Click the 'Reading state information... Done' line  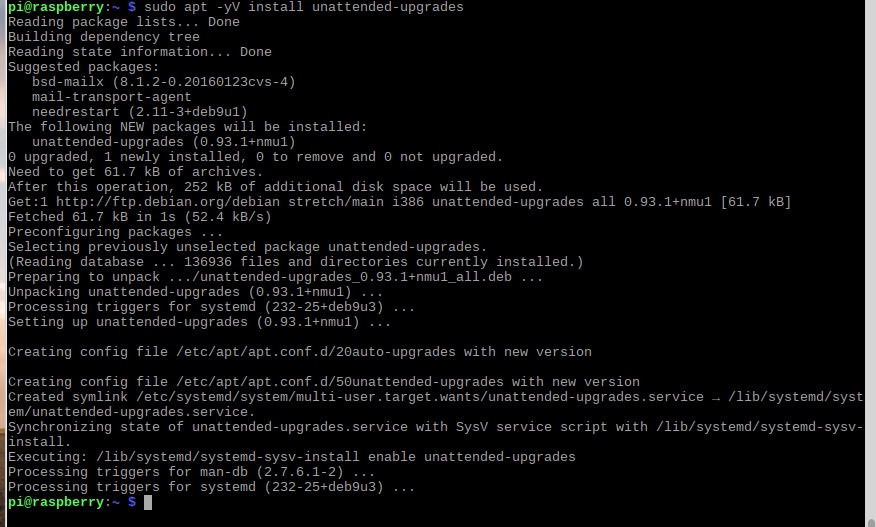click(140, 52)
